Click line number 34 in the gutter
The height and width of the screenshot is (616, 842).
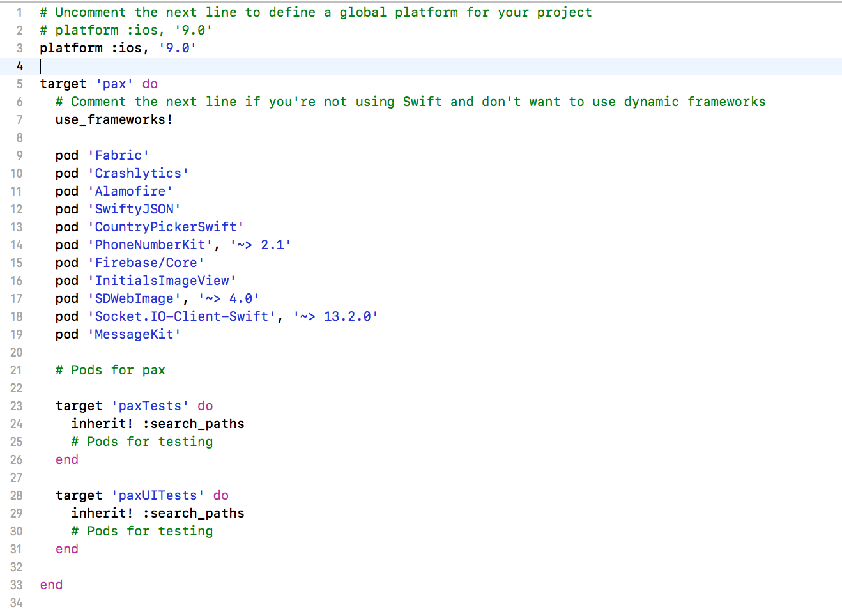click(17, 603)
